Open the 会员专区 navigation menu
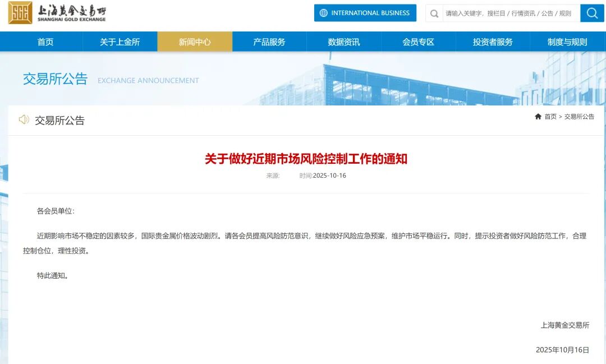This screenshot has height=364, width=606. tap(417, 41)
